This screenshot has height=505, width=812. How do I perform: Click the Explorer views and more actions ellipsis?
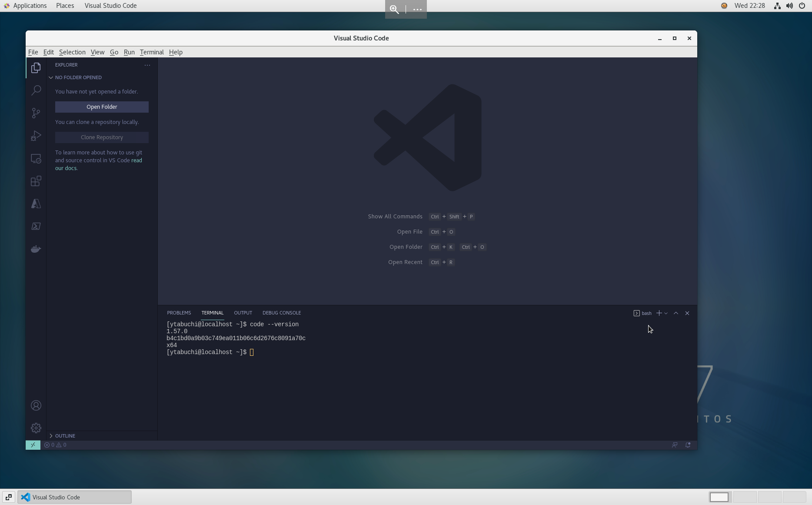(x=147, y=65)
